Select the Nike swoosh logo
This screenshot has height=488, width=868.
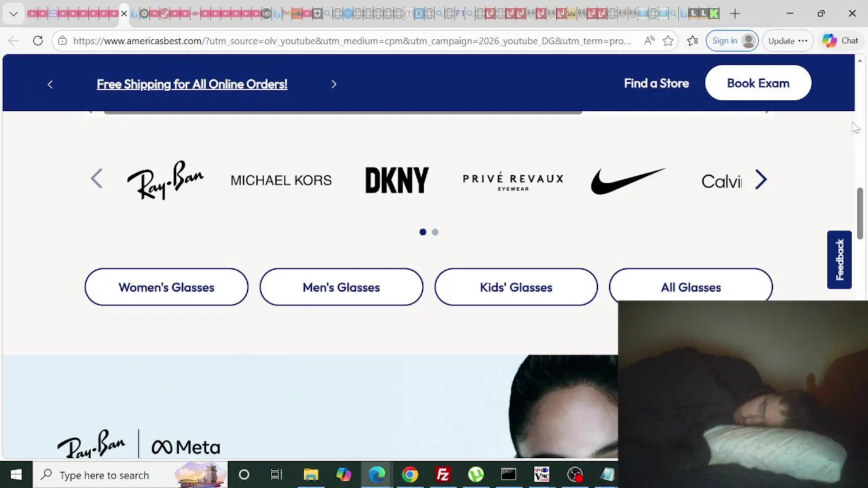[628, 181]
